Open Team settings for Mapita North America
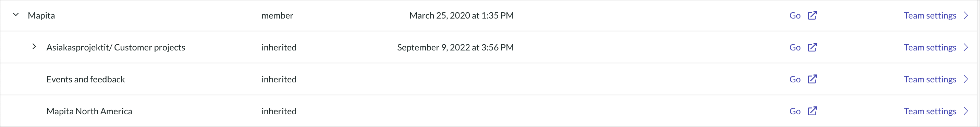This screenshot has width=980, height=127. point(930,111)
